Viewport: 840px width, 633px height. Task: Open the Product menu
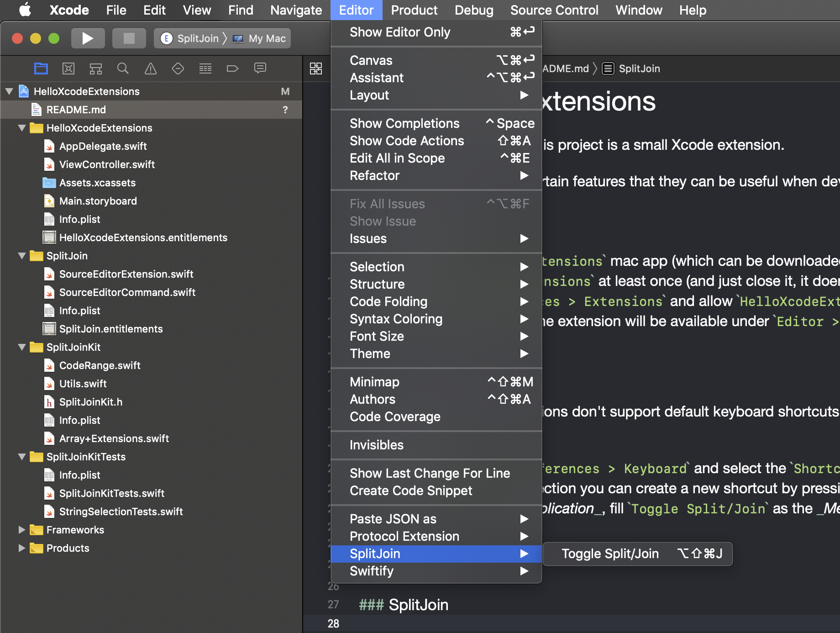[x=414, y=10]
